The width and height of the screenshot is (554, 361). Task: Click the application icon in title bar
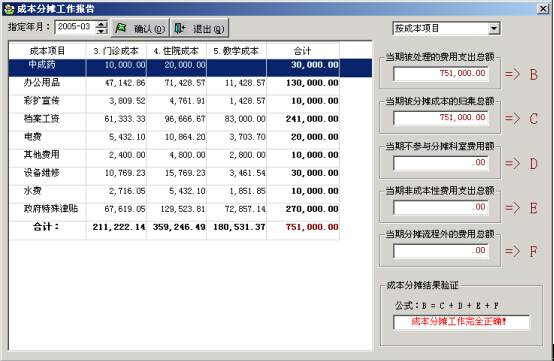9,9
